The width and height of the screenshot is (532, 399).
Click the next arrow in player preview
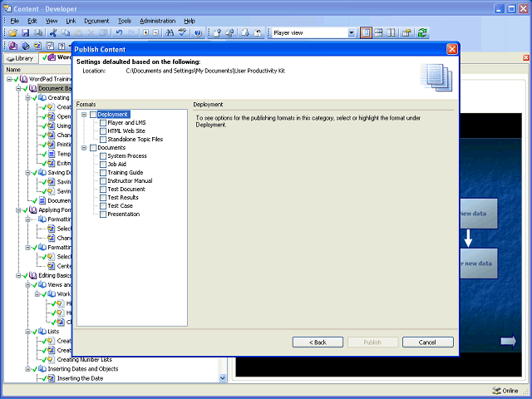[508, 341]
